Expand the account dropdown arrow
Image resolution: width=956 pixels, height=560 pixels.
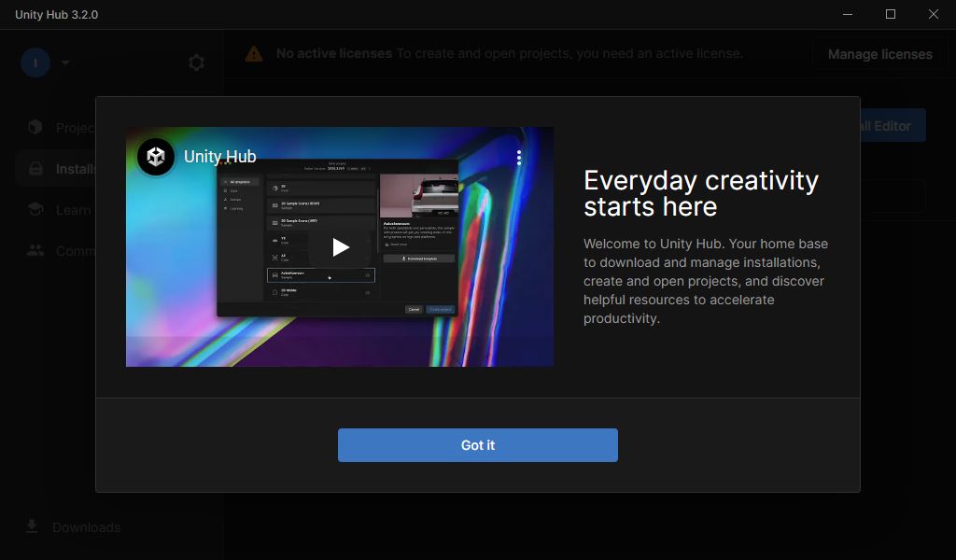coord(65,63)
